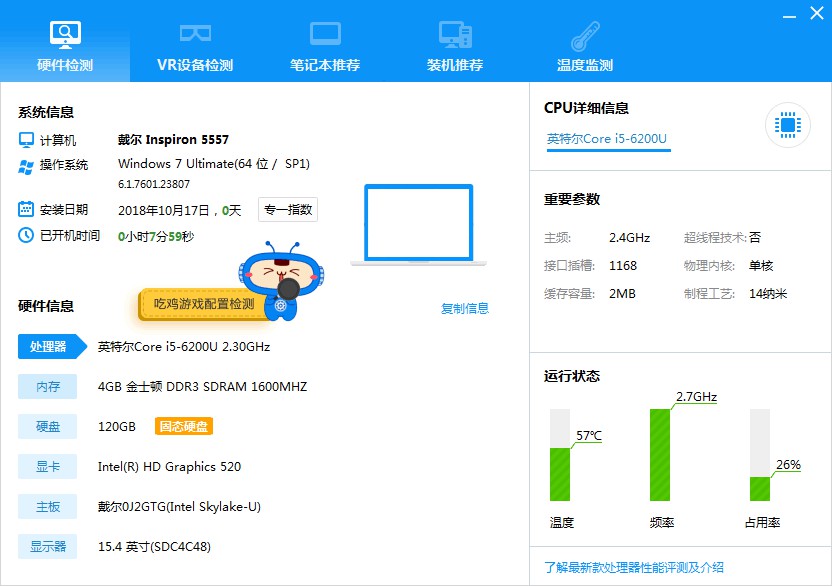Click the install date 2018年10月17日

pyautogui.click(x=164, y=211)
